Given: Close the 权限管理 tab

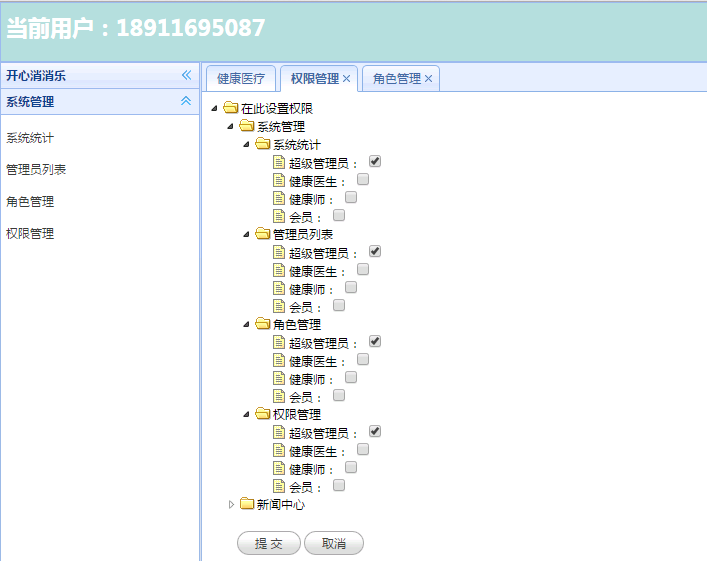Looking at the screenshot, I should coord(346,78).
